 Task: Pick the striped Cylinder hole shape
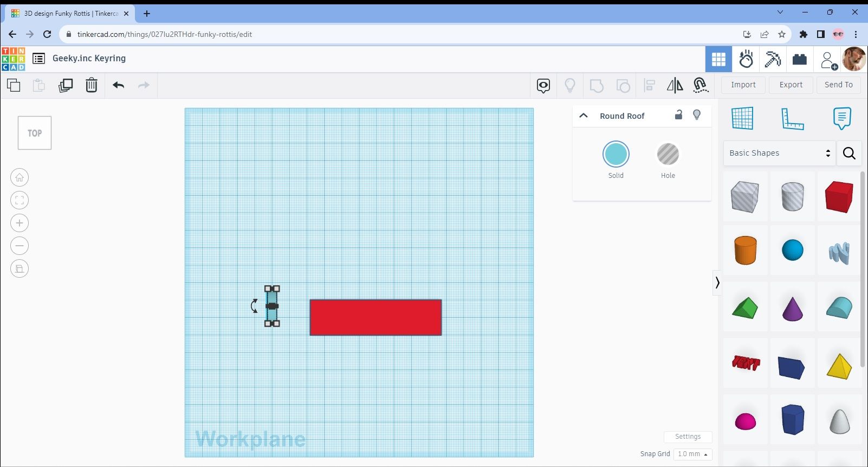click(792, 196)
